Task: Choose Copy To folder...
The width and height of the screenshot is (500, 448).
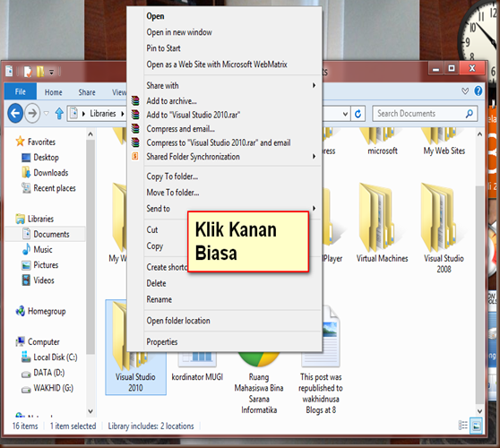Action: click(x=172, y=177)
